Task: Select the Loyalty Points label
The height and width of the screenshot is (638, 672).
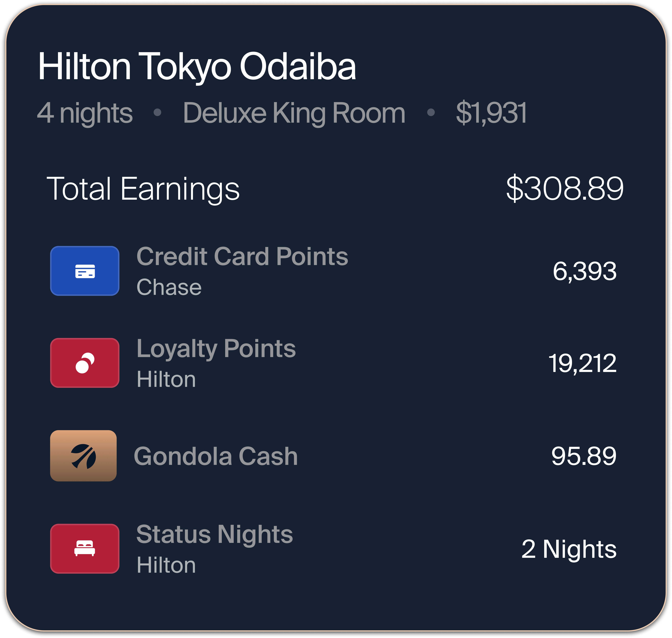Action: point(216,348)
